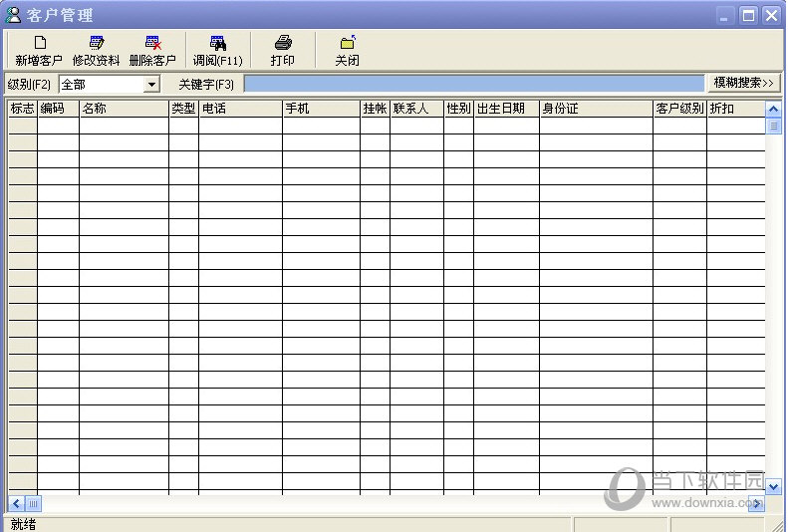Click the 打印 printer icon

[283, 43]
